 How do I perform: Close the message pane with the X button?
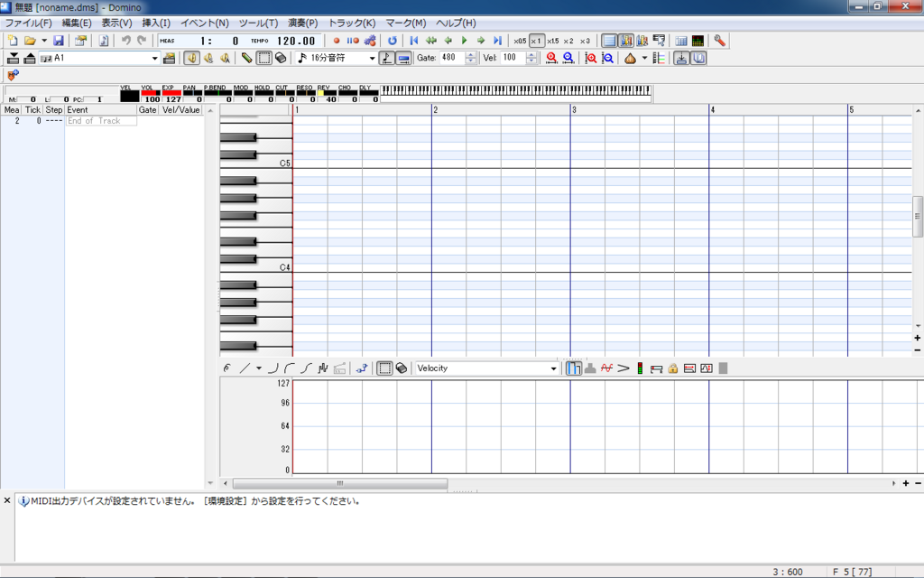tap(7, 500)
